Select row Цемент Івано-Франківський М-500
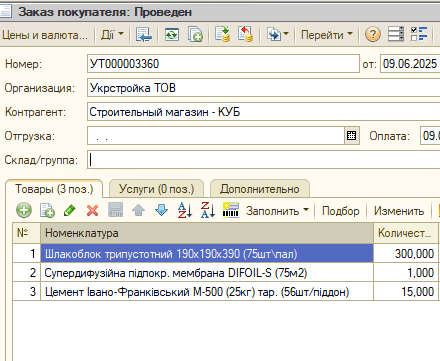This screenshot has height=361, width=440. point(207,292)
